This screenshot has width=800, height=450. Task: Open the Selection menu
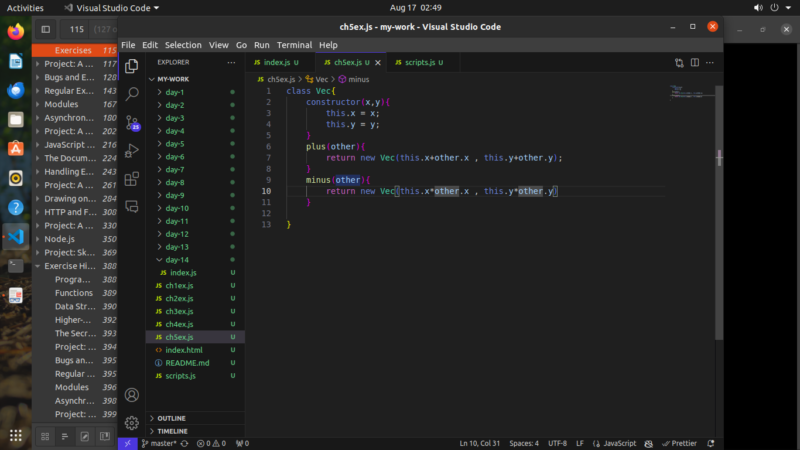[183, 45]
